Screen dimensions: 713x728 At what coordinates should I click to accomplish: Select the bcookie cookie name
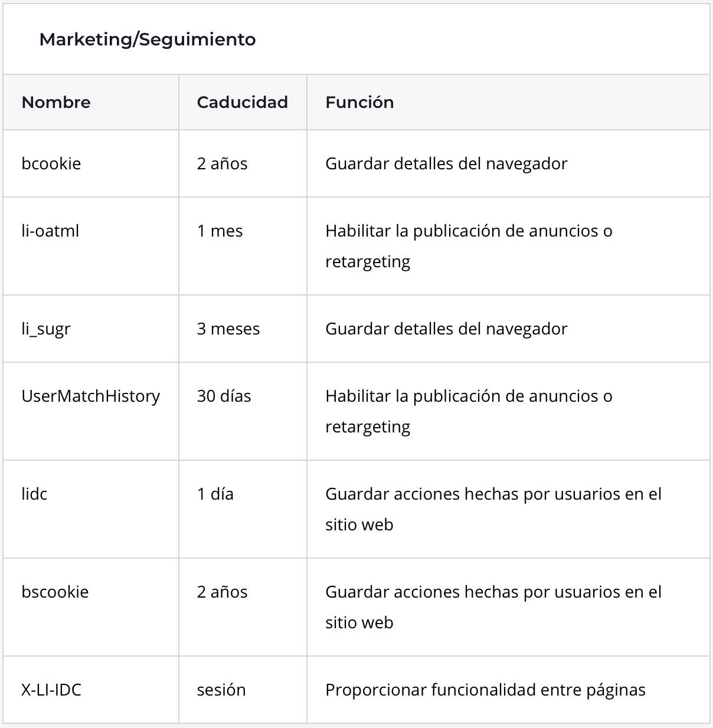pos(51,163)
